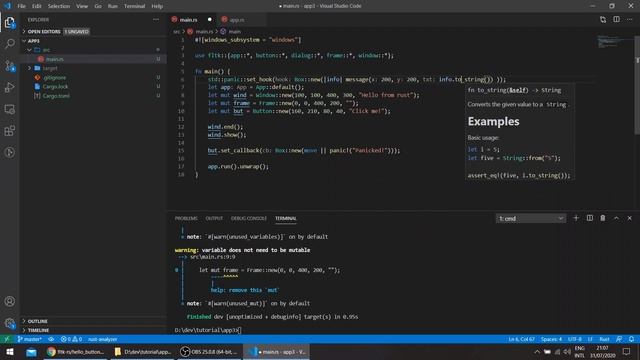Switch to the Output panel tab
Viewport: 640px width, 360px height.
tap(214, 218)
